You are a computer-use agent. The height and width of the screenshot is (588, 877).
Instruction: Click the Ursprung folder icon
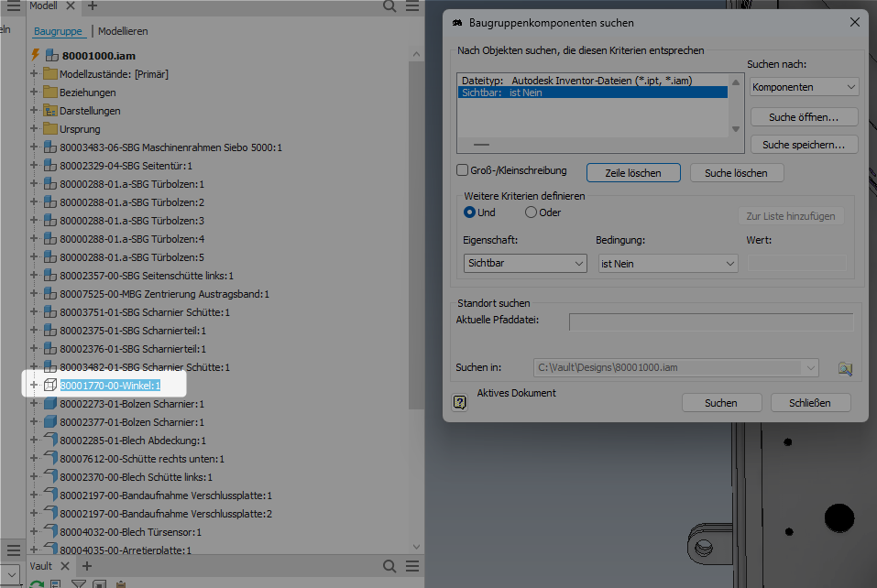pyautogui.click(x=50, y=128)
